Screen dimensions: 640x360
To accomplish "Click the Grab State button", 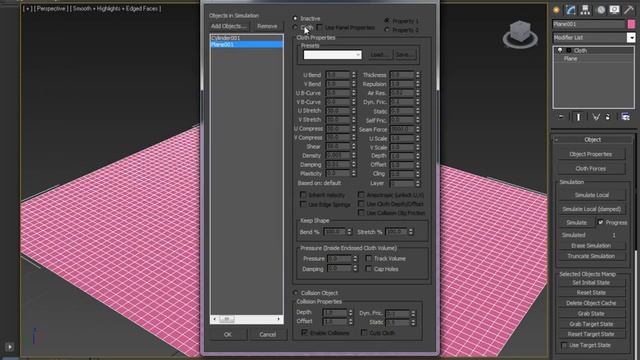I will coord(591,314).
